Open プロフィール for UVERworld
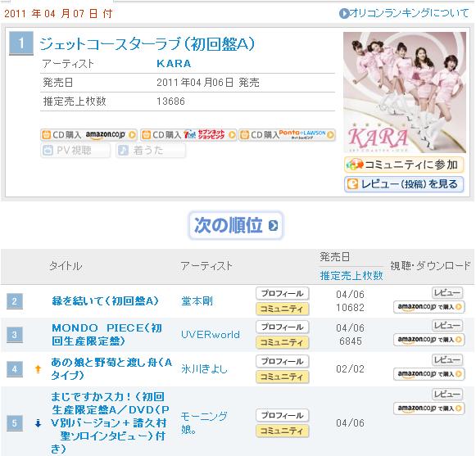The width and height of the screenshot is (476, 456). [x=283, y=327]
